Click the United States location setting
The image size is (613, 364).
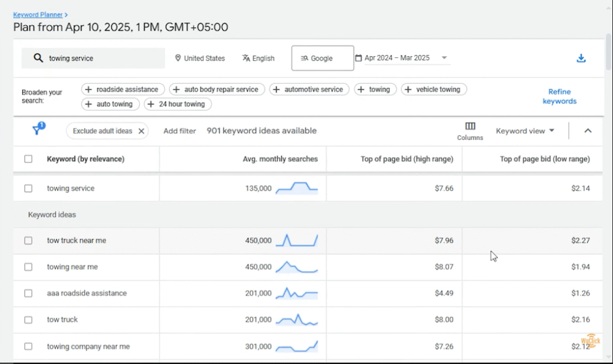[200, 58]
